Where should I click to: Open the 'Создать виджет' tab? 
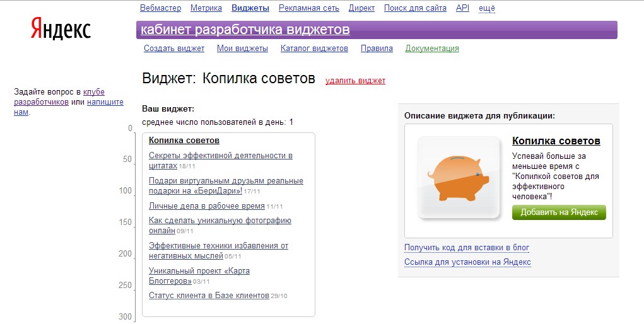174,49
